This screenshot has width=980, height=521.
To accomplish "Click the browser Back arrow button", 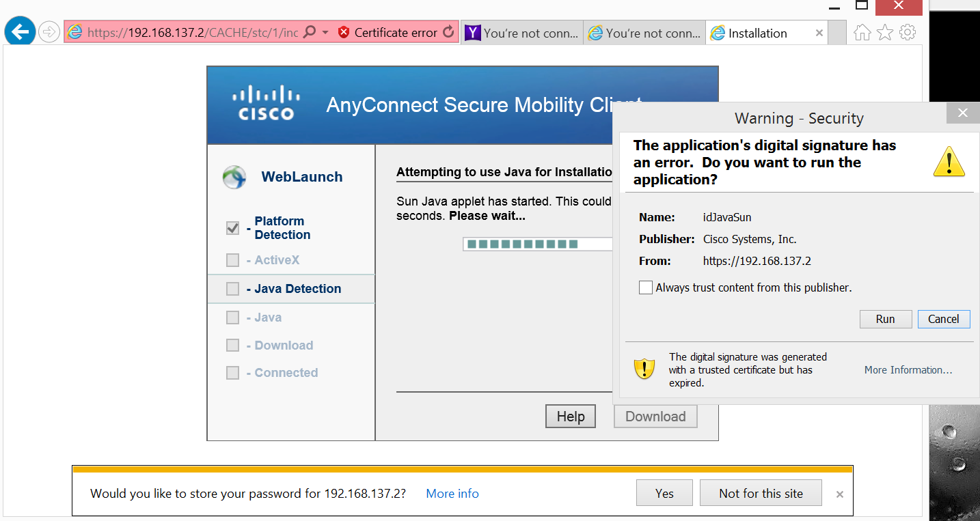I will click(21, 31).
